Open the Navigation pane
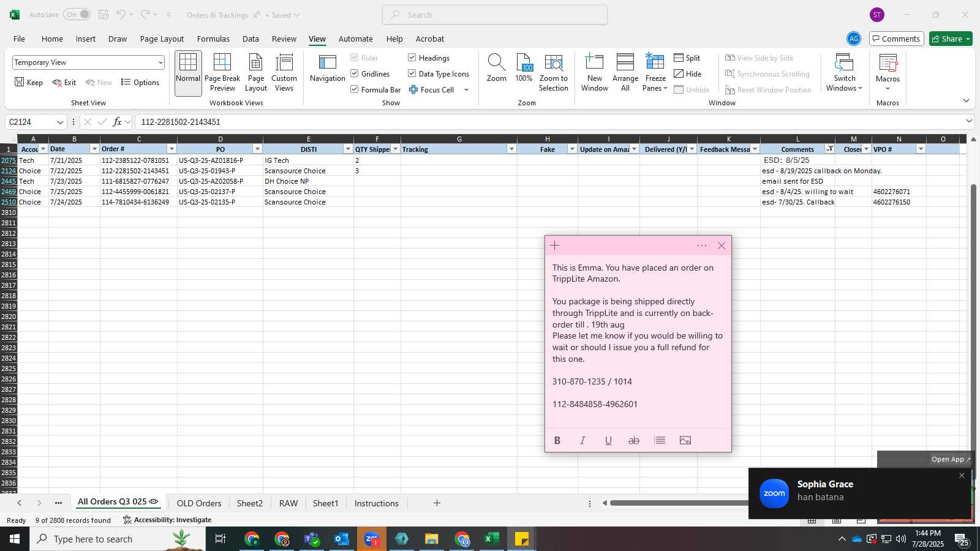This screenshot has height=551, width=980. [x=328, y=69]
